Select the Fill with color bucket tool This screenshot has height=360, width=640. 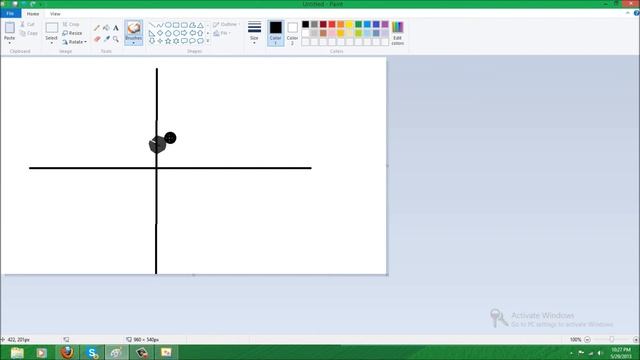click(x=106, y=28)
